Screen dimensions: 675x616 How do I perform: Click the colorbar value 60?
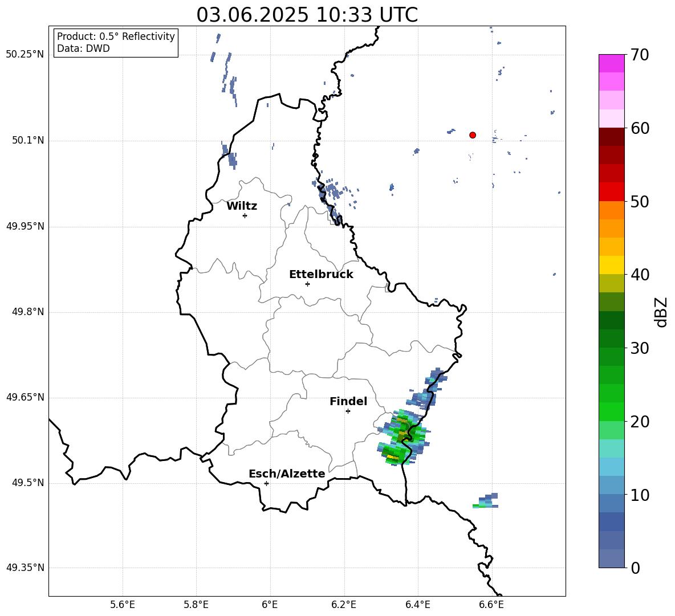pyautogui.click(x=640, y=128)
